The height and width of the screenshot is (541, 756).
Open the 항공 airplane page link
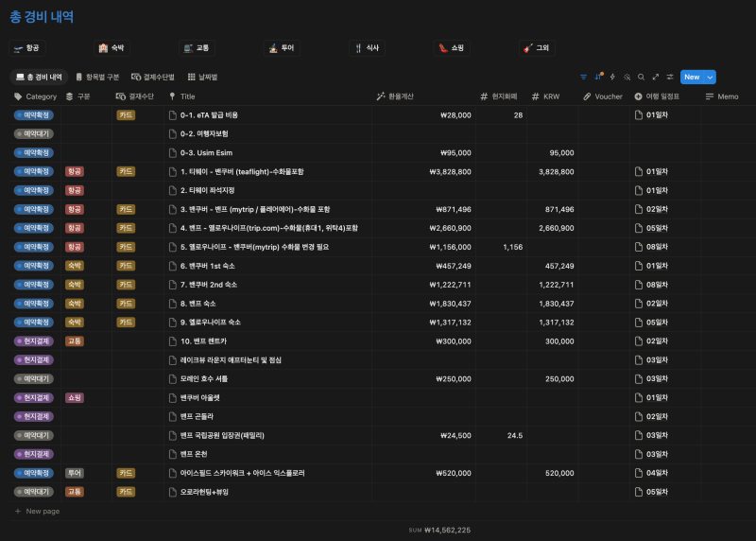coord(27,48)
